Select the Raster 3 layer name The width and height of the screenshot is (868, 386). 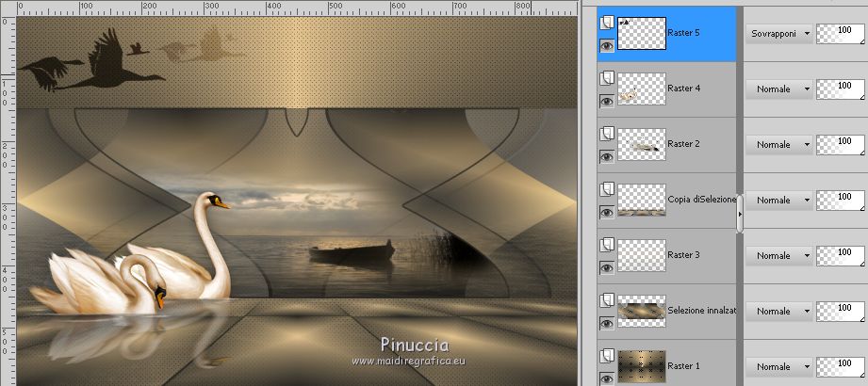[683, 255]
